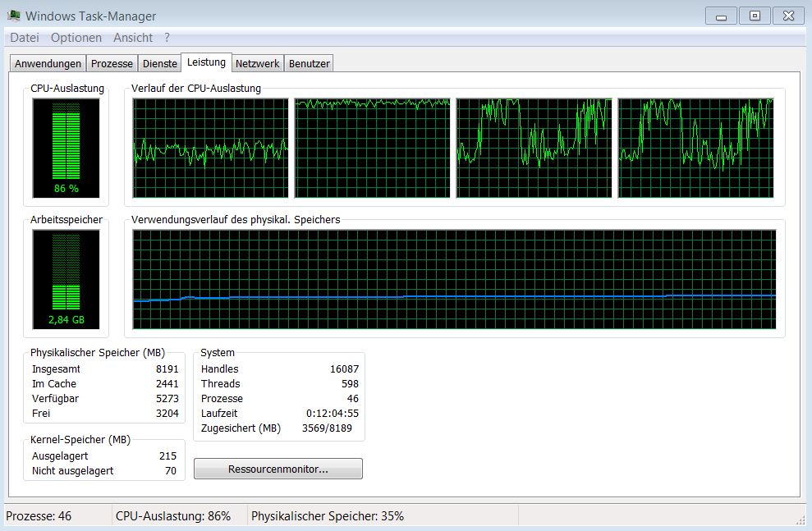Open the Optionen menu
This screenshot has height=531, width=812.
(76, 38)
